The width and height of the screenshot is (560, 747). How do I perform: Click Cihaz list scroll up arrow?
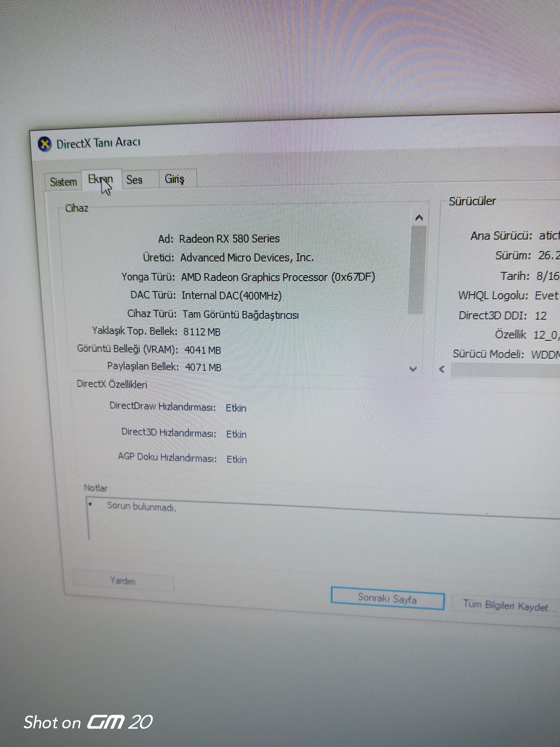click(x=419, y=218)
